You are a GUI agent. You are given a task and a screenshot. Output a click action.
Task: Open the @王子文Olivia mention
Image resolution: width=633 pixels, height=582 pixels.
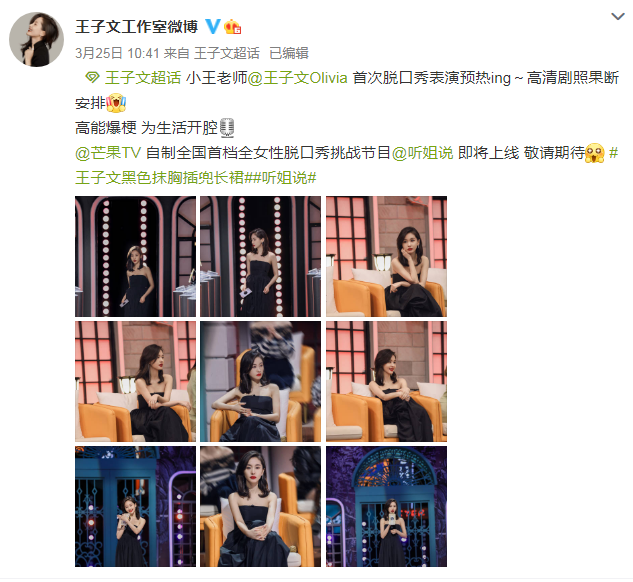coord(297,77)
